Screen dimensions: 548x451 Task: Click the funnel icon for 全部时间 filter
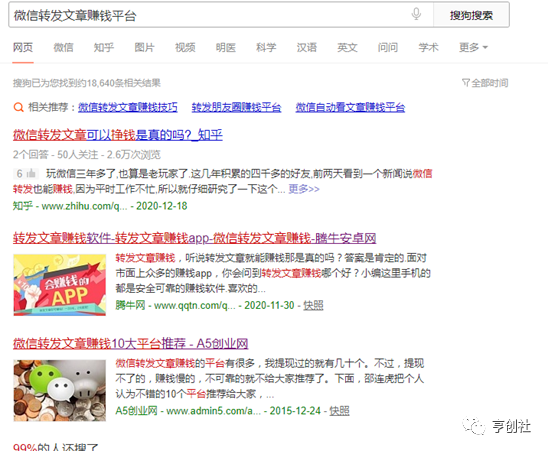(466, 83)
